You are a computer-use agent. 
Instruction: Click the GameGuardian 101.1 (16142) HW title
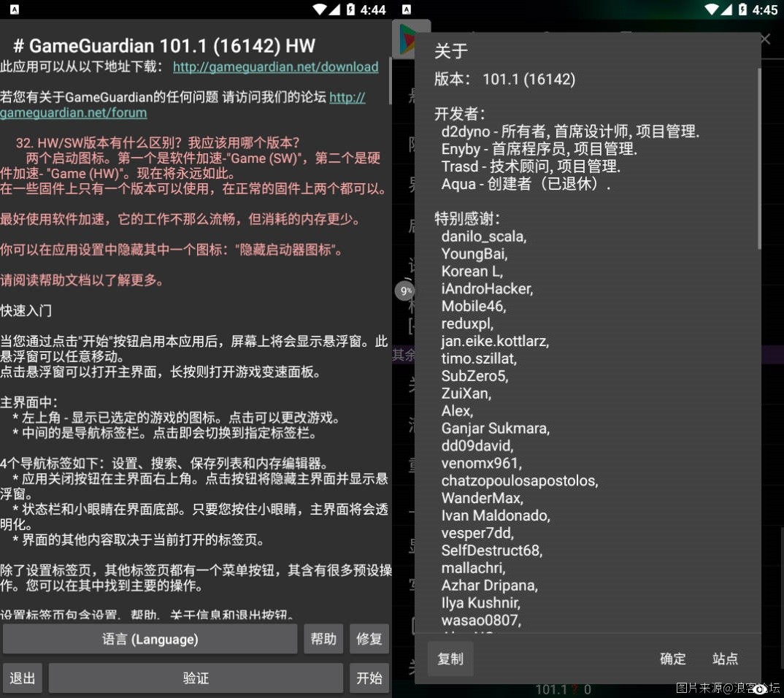[164, 46]
